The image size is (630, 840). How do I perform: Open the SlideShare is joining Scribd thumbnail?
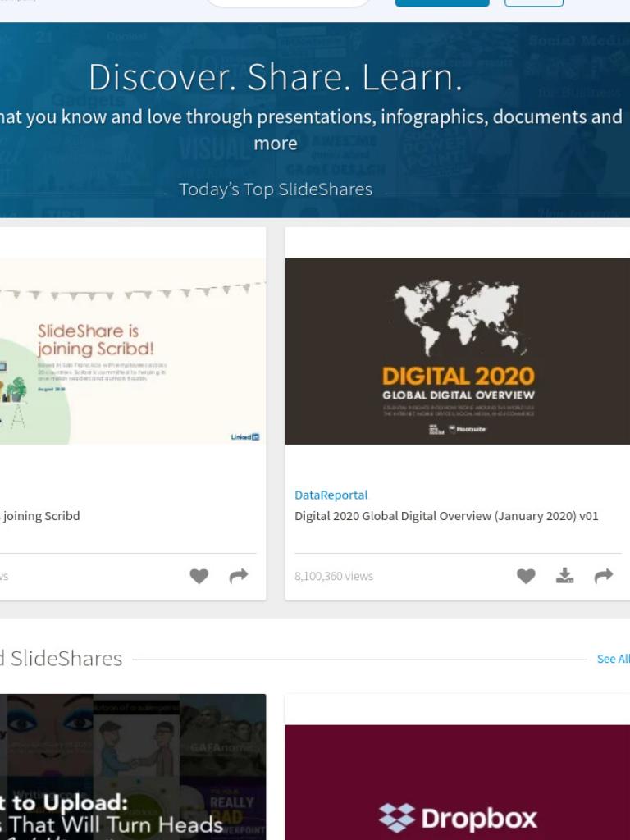133,351
